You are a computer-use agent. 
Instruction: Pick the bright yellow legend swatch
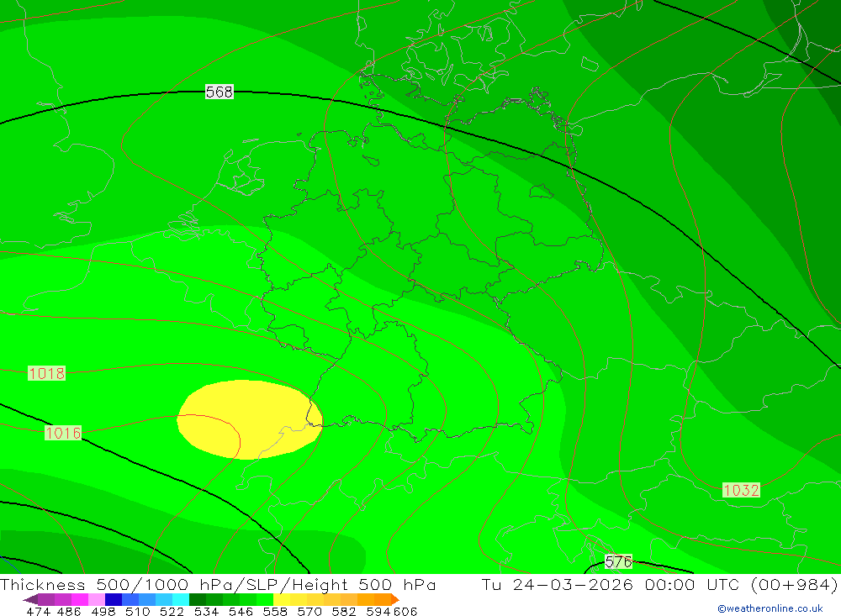(282, 599)
